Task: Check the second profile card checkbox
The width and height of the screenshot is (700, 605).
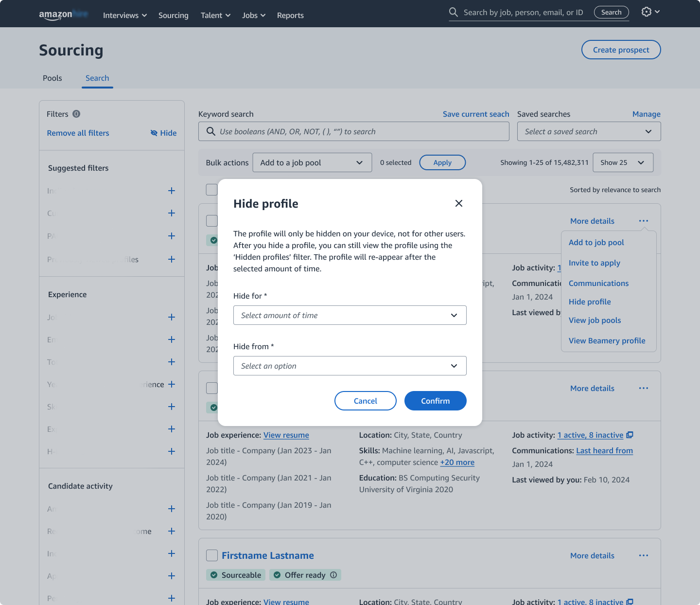Action: tap(212, 388)
